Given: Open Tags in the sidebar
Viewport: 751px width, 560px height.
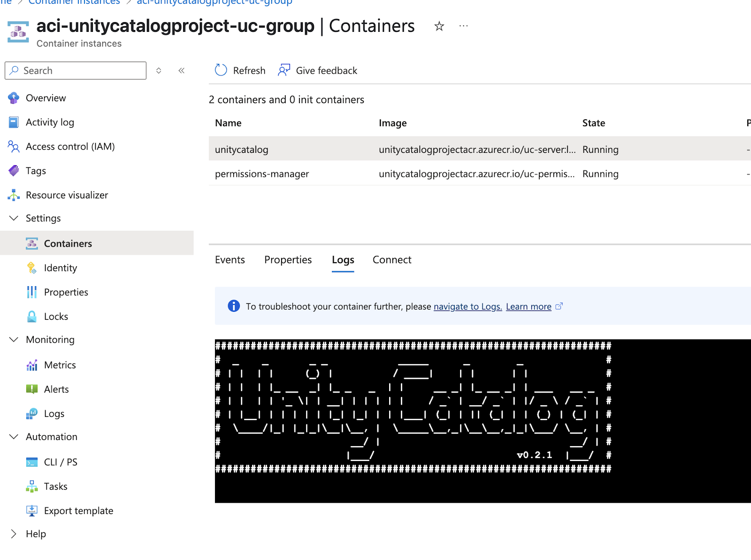Looking at the screenshot, I should (x=36, y=171).
